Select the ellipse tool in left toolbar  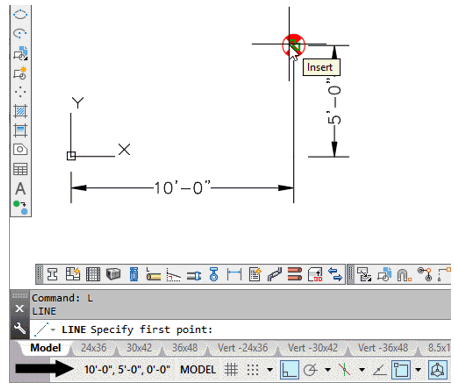tap(20, 14)
